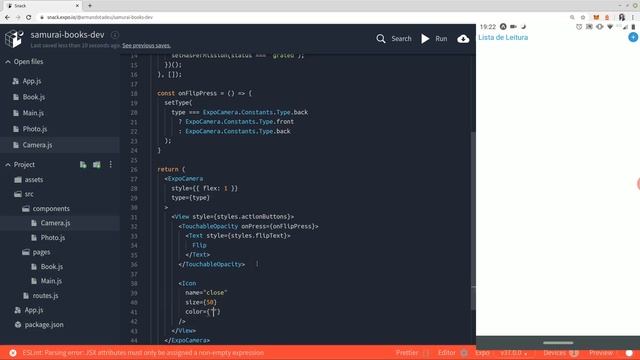The height and width of the screenshot is (360, 640).
Task: Click See previous saves link
Action: coord(147,45)
